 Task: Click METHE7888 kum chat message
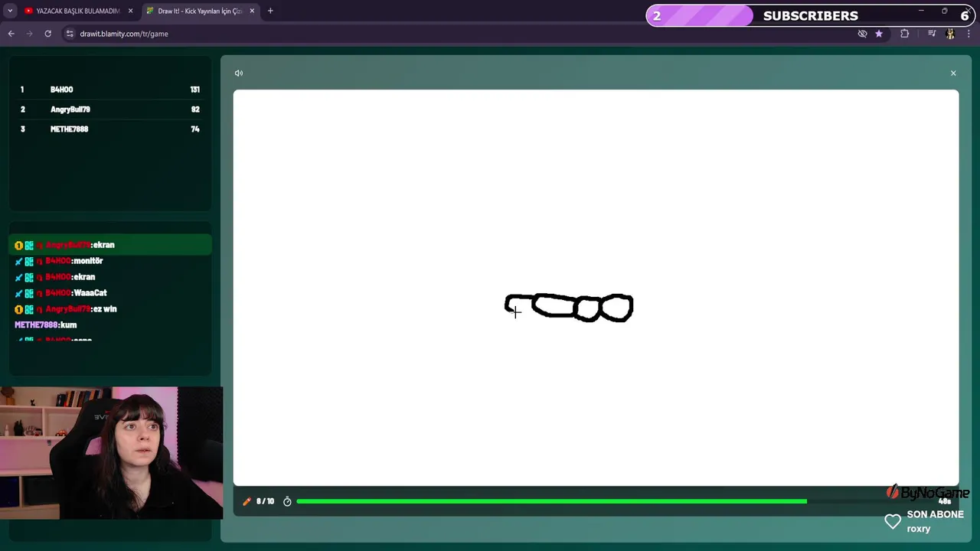tap(46, 325)
